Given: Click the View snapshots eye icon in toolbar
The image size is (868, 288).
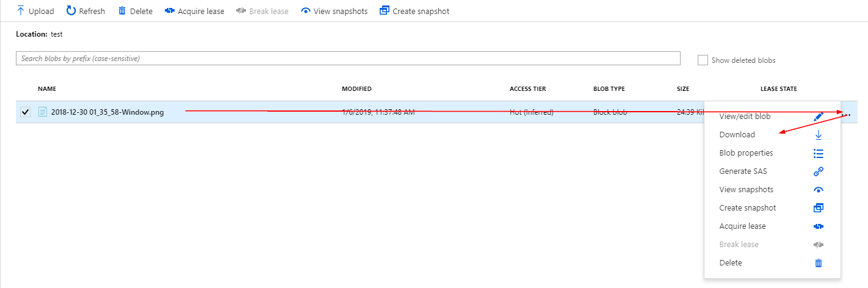Looking at the screenshot, I should (x=306, y=11).
